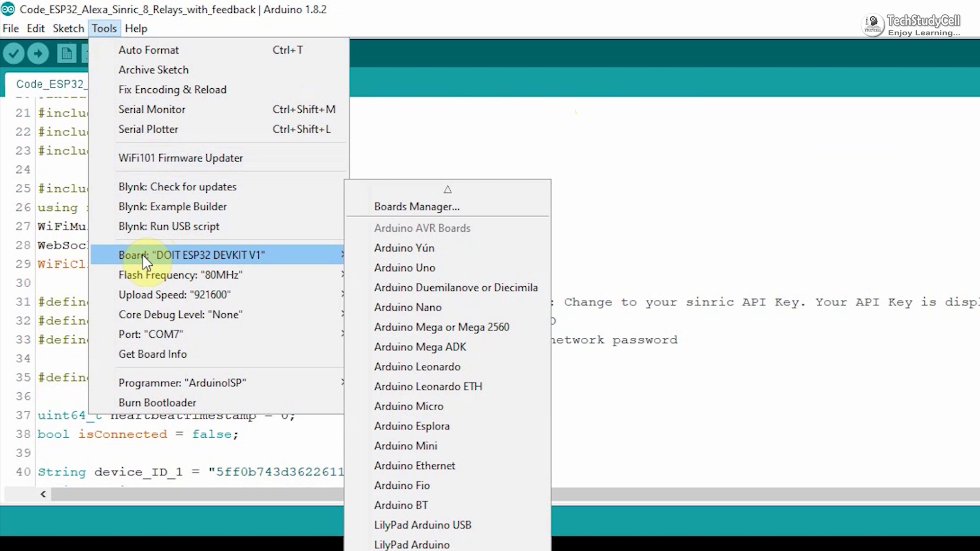The height and width of the screenshot is (551, 980).
Task: Select Arduino Mega or Mega 2560
Action: (x=442, y=327)
